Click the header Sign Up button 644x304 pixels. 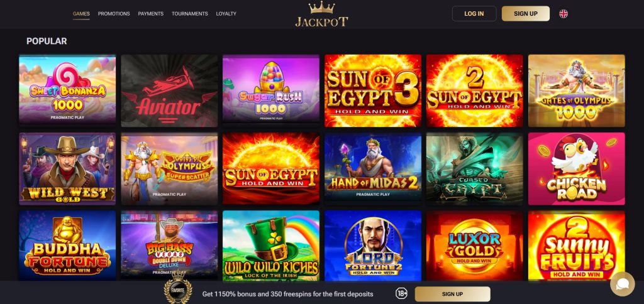pyautogui.click(x=526, y=14)
